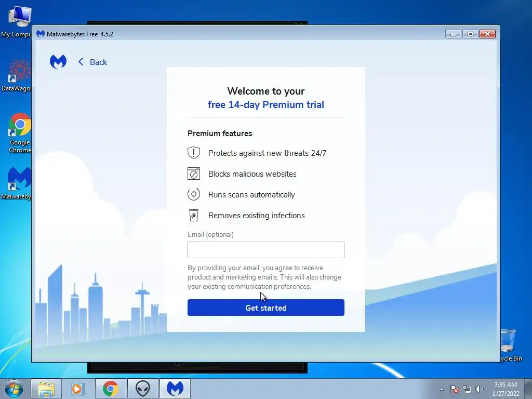Show hidden system tray icons
The height and width of the screenshot is (399, 532).
[x=442, y=389]
